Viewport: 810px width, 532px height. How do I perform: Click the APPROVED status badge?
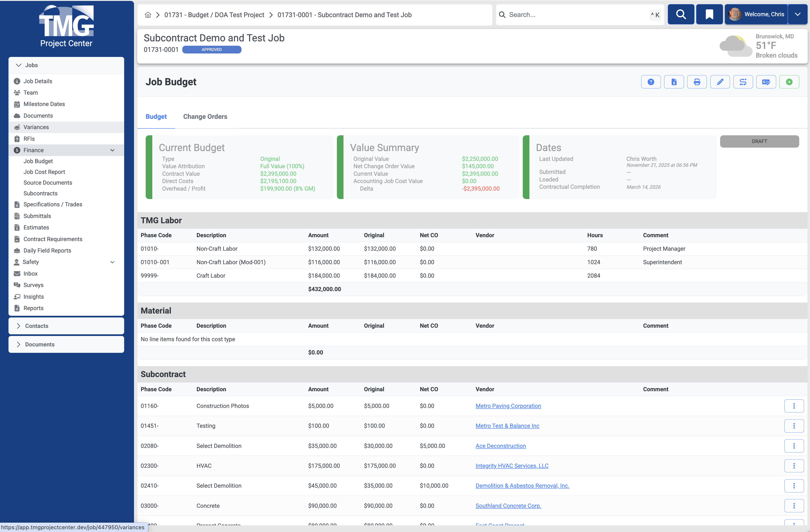[x=211, y=50]
